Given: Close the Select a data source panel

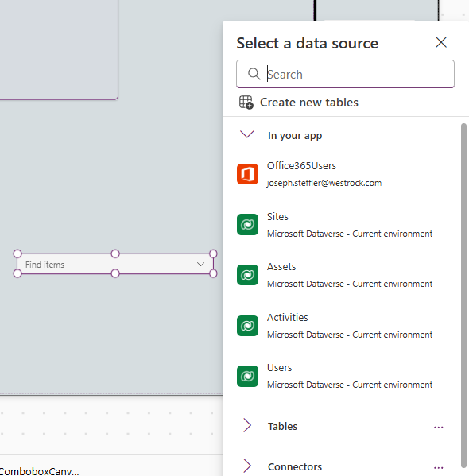Looking at the screenshot, I should pyautogui.click(x=441, y=42).
